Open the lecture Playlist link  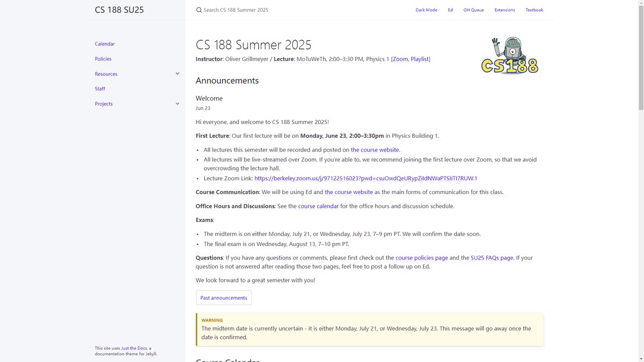(x=420, y=59)
